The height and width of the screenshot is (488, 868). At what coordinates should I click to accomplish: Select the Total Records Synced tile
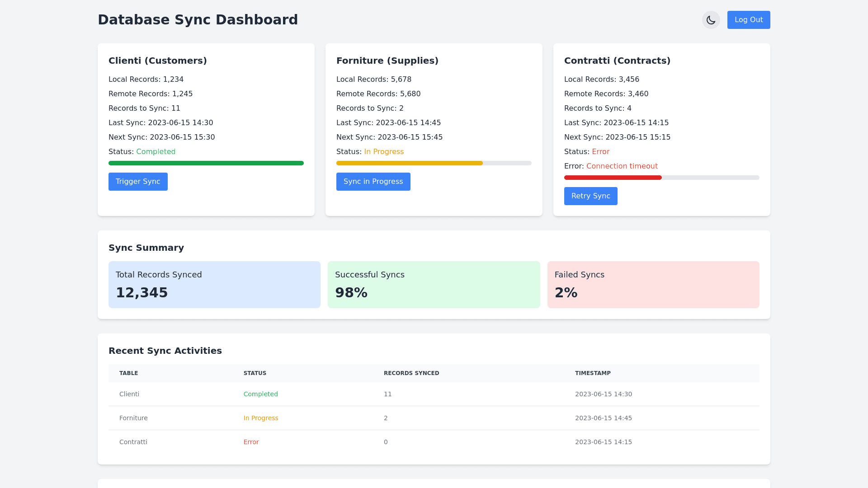pyautogui.click(x=214, y=285)
